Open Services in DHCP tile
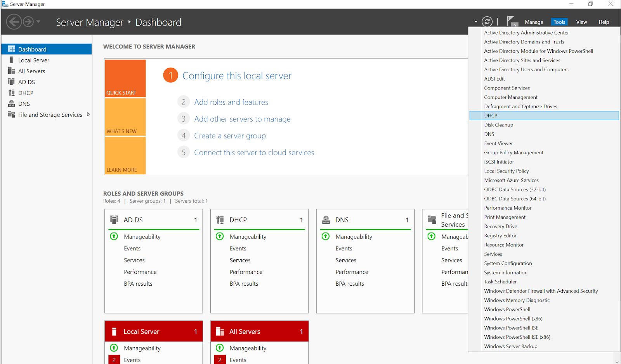 (240, 260)
